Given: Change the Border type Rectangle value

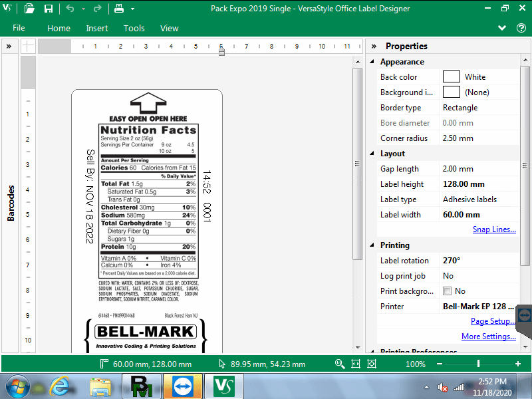Looking at the screenshot, I should click(479, 108).
